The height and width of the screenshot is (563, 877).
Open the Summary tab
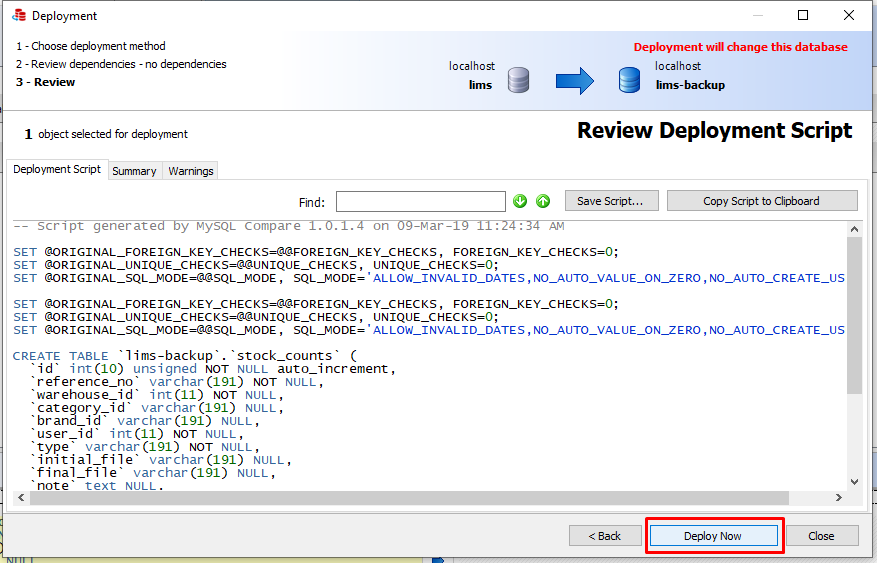[134, 171]
